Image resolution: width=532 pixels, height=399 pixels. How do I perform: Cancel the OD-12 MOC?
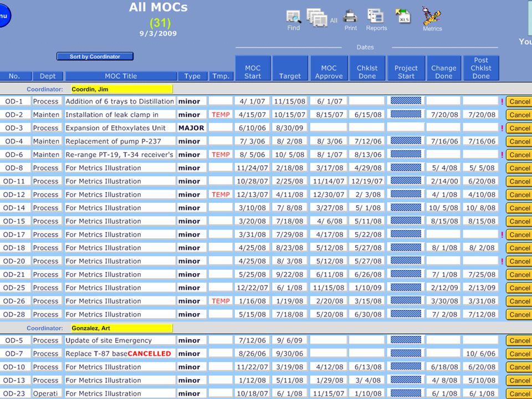point(519,195)
